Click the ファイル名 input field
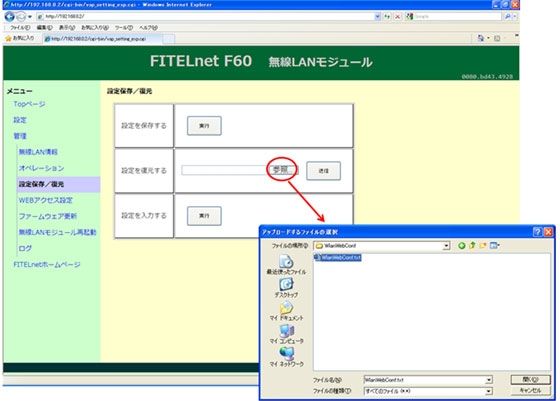Viewport: 560px width, 401px height. click(x=425, y=380)
